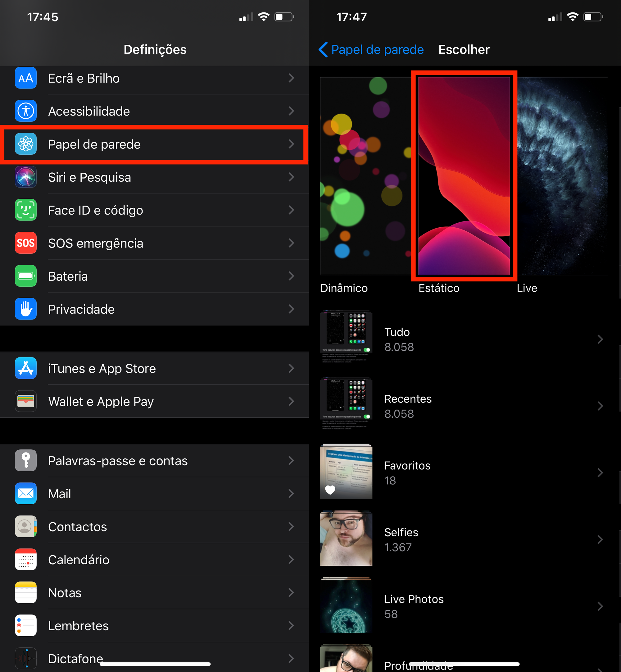
Task: Tap the back chevron beside Papel de parede
Action: (323, 49)
